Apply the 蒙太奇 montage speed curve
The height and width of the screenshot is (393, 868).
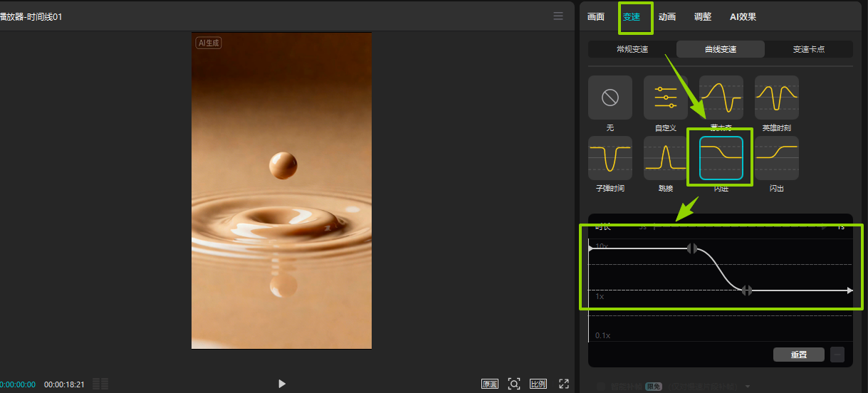point(721,98)
